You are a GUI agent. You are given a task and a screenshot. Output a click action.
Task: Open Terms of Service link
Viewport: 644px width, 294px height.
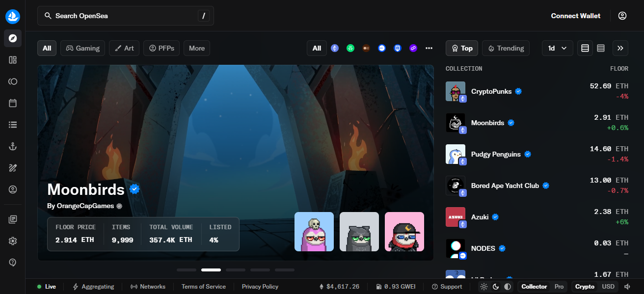pos(204,287)
